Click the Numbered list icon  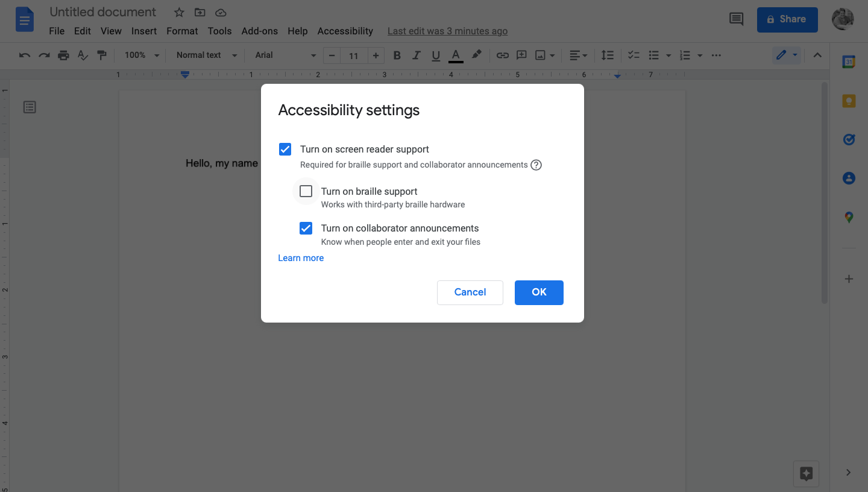[x=685, y=55]
